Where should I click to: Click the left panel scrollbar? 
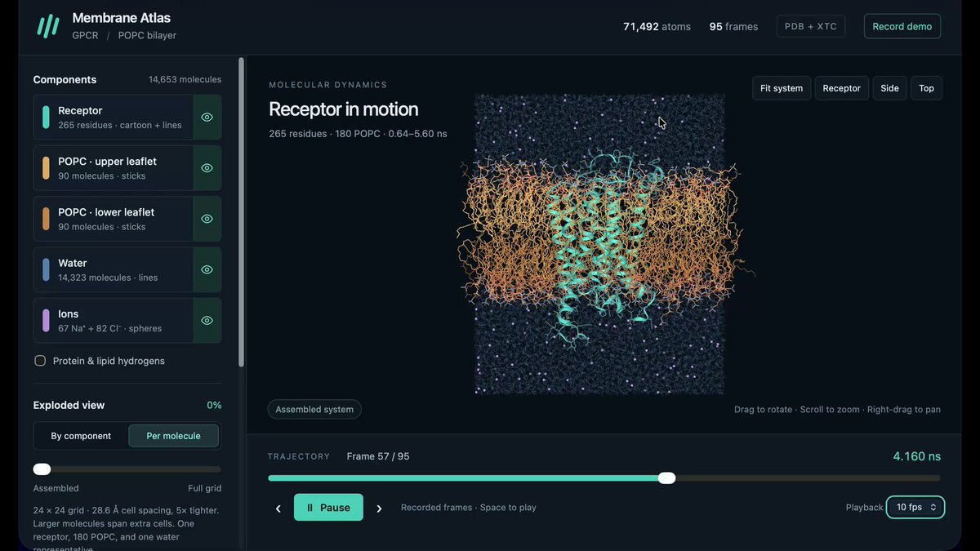(241, 212)
